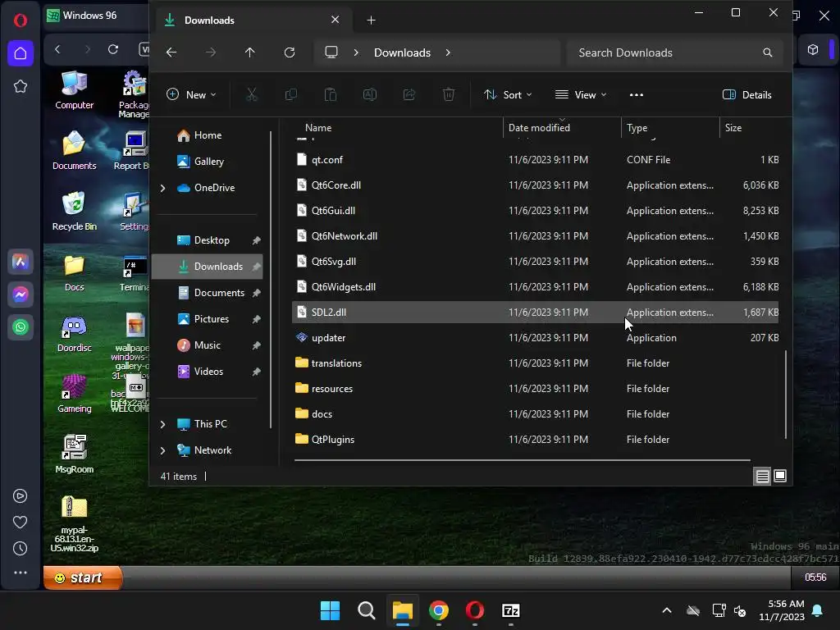840x630 pixels.
Task: Toggle the Details pane button
Action: coord(746,95)
